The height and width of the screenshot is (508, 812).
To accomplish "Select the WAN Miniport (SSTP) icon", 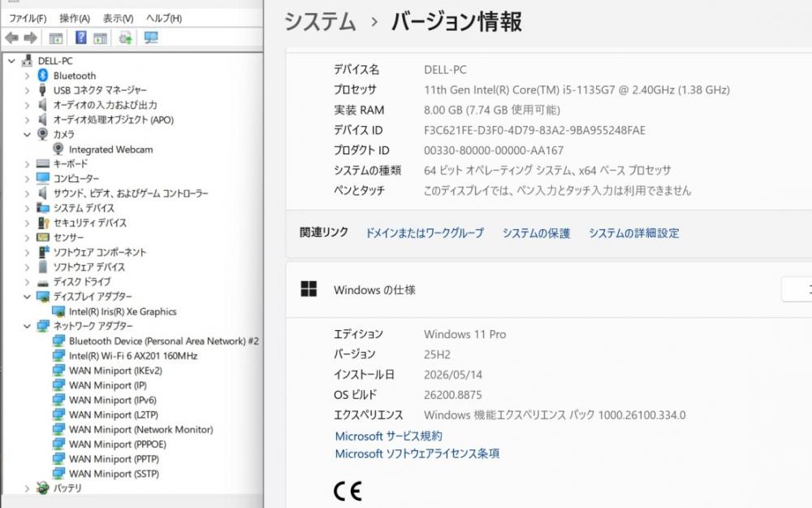I will [x=58, y=473].
